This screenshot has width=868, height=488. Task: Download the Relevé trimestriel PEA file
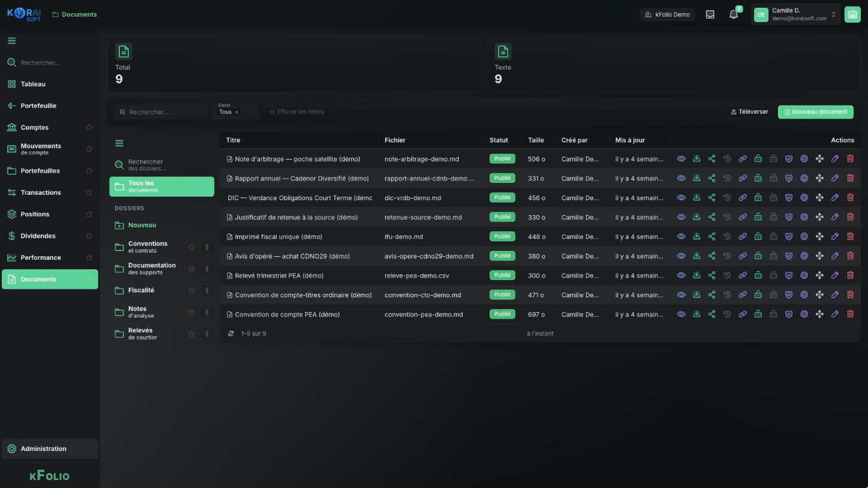point(696,275)
